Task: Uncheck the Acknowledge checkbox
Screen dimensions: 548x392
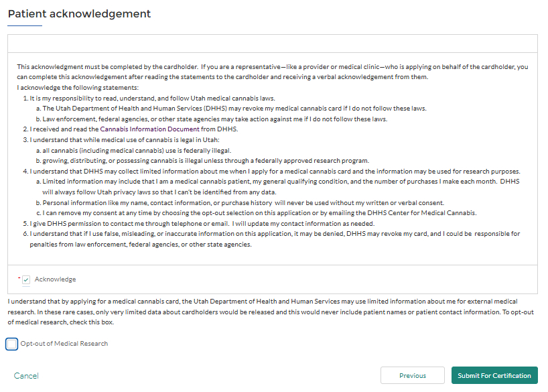Action: (x=26, y=279)
